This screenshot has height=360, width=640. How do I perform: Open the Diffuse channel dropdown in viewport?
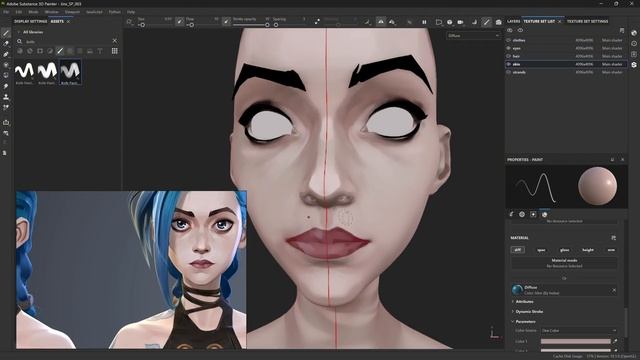(473, 36)
